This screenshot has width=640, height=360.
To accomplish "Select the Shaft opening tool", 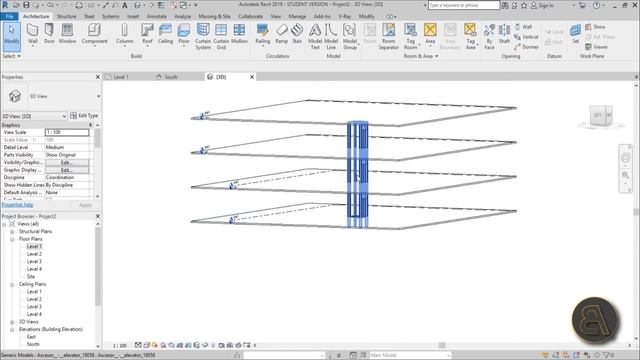I will (504, 34).
